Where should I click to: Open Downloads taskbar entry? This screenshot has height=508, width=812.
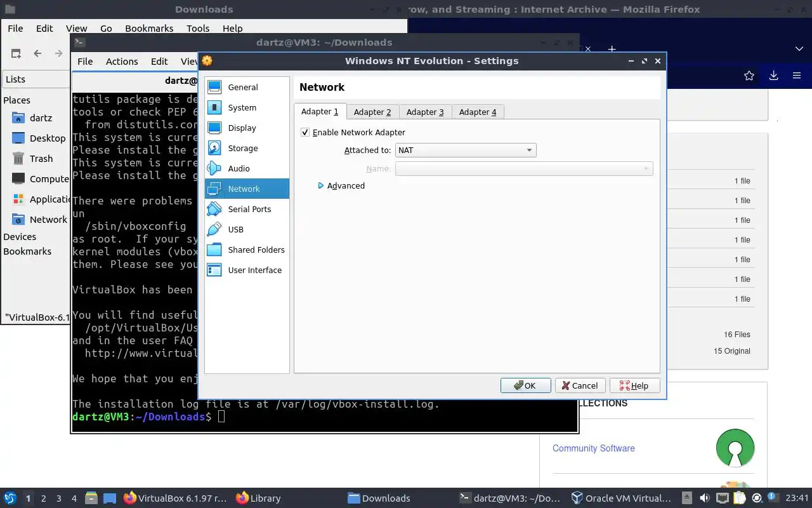379,498
